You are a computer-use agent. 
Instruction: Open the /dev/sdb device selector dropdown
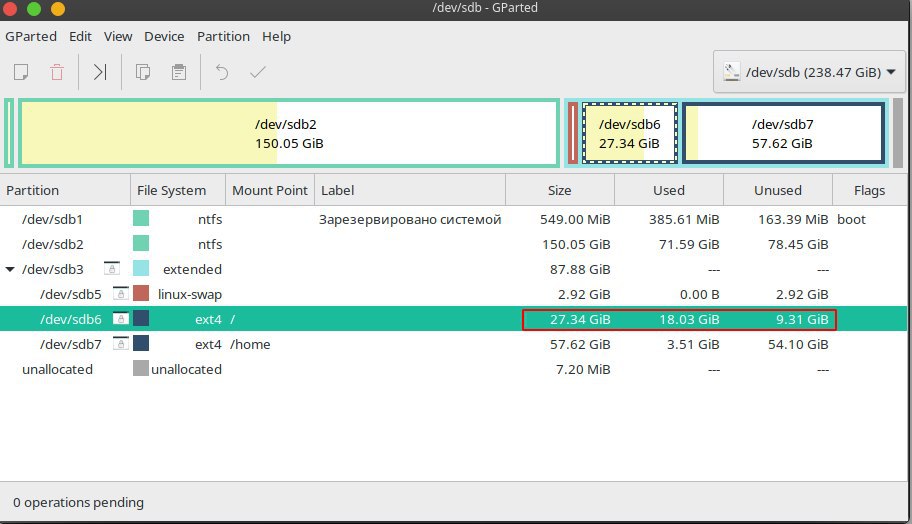809,72
